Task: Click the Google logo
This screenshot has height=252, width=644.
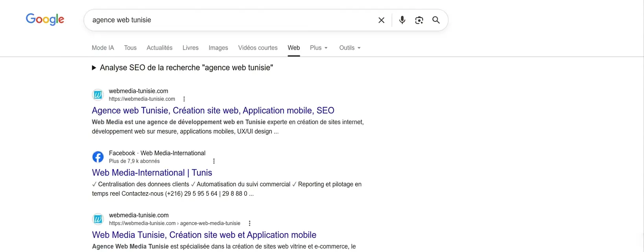Action: click(x=45, y=19)
